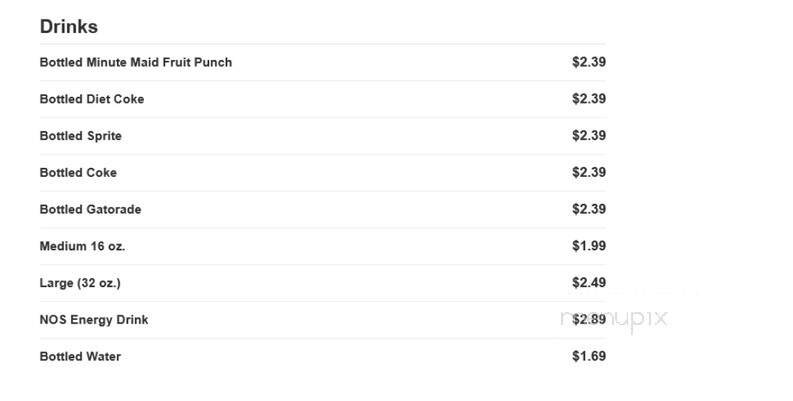The height and width of the screenshot is (401, 793).
Task: Select the Bottled Diet Coke item
Action: coord(92,99)
